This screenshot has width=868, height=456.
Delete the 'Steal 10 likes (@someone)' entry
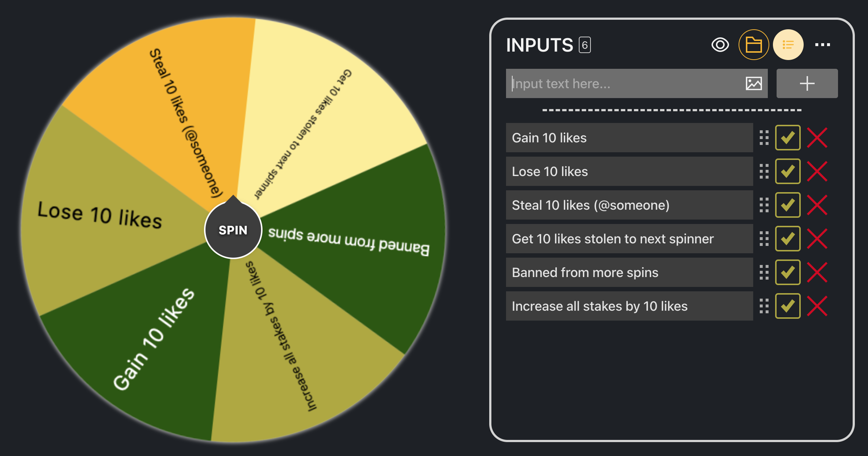pos(817,205)
